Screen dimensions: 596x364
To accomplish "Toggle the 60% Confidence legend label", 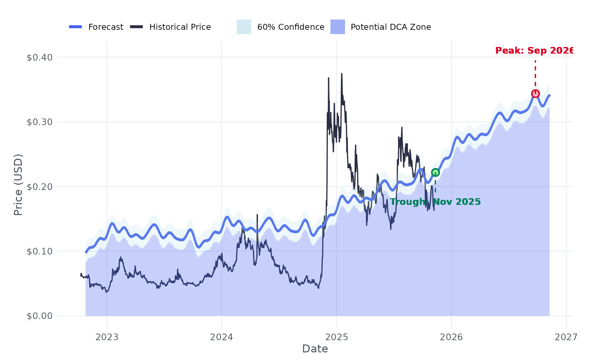I will (291, 27).
